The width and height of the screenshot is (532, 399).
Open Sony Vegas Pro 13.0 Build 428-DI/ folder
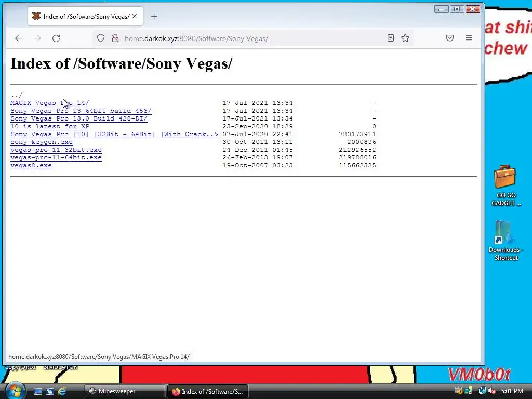coord(79,118)
